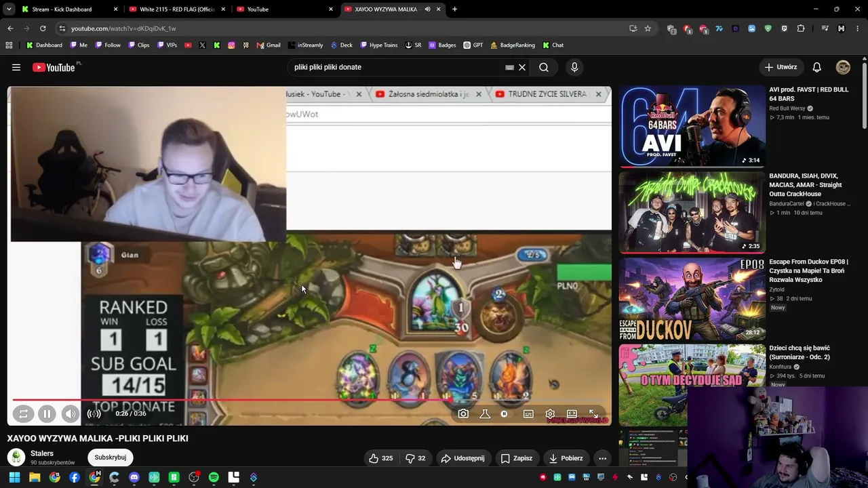Switch player to theater mode
Viewport: 868px width, 488px height.
(572, 413)
